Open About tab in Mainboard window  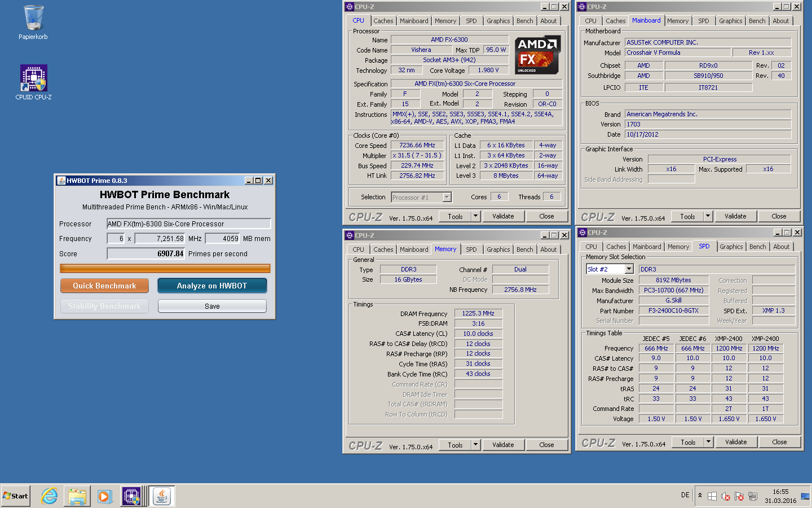(781, 21)
